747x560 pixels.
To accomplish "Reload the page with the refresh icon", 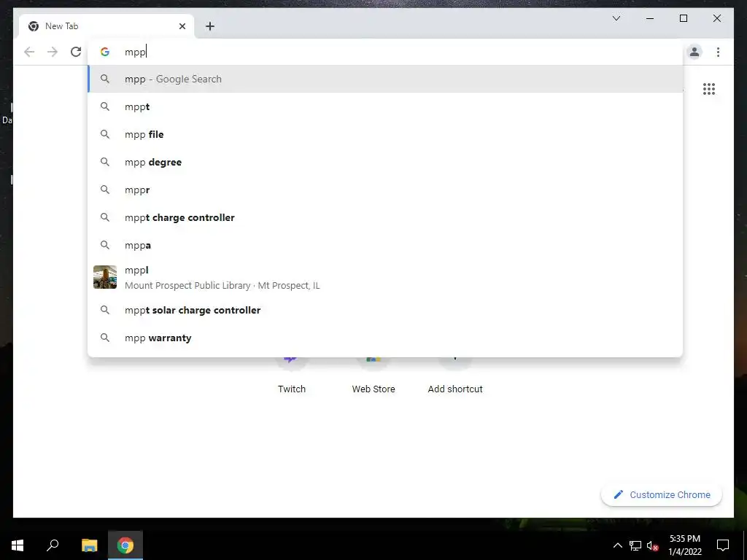I will [76, 52].
